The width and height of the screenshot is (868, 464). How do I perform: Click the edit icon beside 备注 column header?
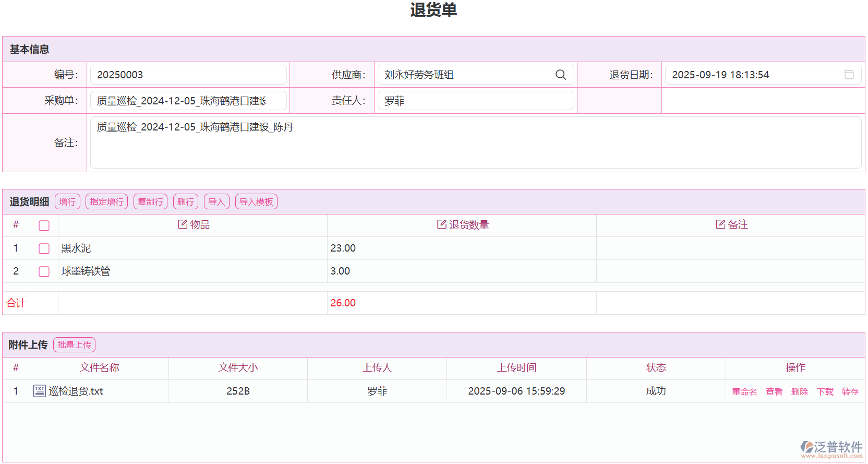(720, 224)
